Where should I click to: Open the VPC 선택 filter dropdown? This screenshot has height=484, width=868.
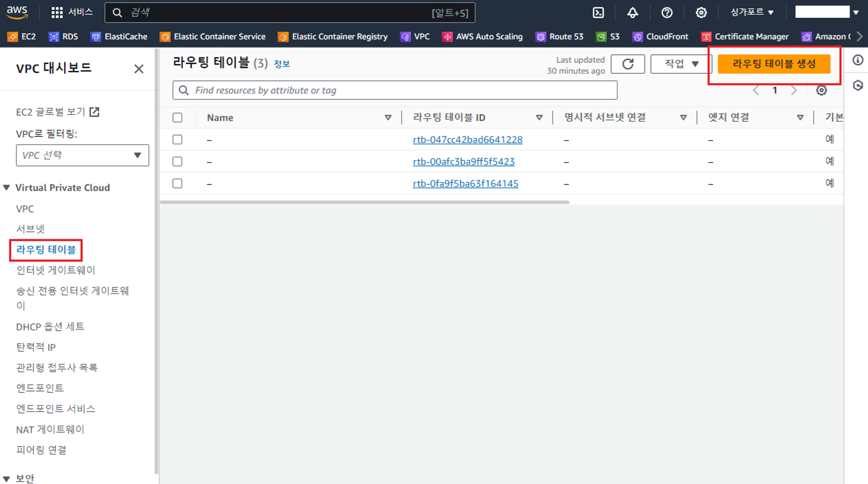(x=82, y=155)
